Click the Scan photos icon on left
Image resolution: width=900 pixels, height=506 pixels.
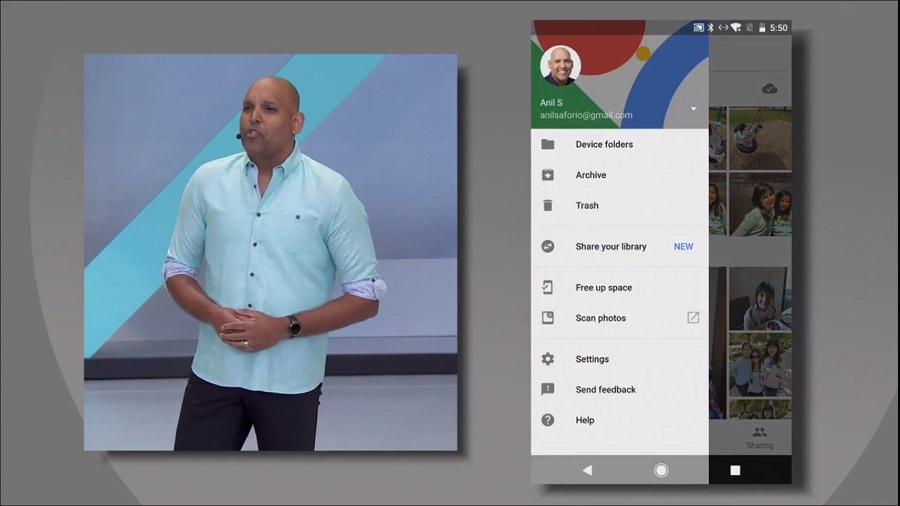(548, 318)
